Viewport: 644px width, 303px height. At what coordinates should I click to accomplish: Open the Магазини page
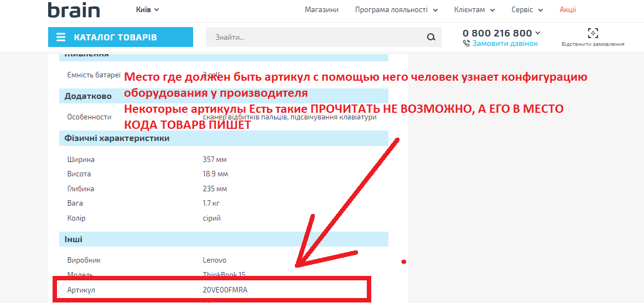321,10
